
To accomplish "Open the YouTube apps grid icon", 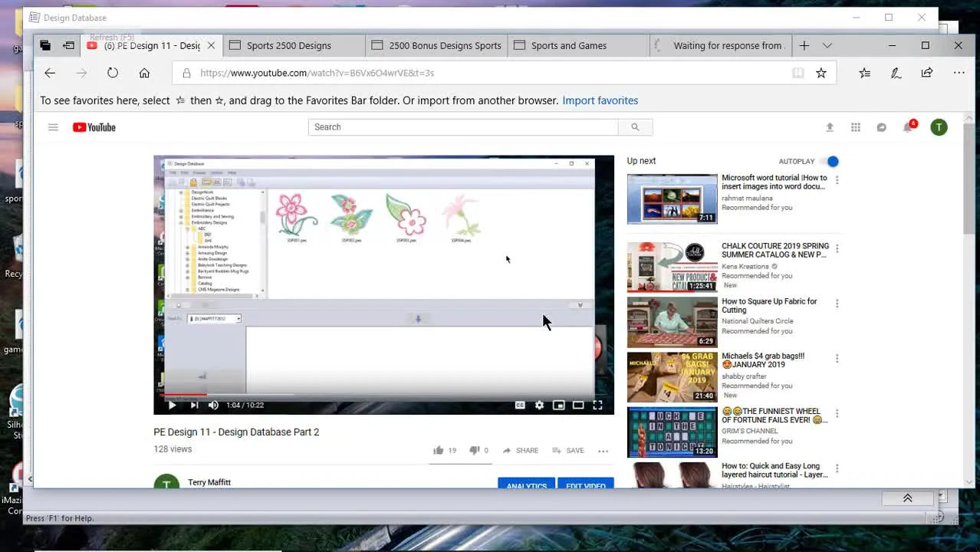I will [x=856, y=127].
